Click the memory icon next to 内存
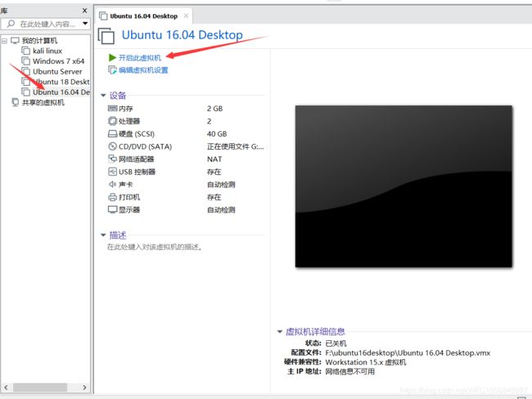Image resolution: width=532 pixels, height=399 pixels. (x=112, y=109)
